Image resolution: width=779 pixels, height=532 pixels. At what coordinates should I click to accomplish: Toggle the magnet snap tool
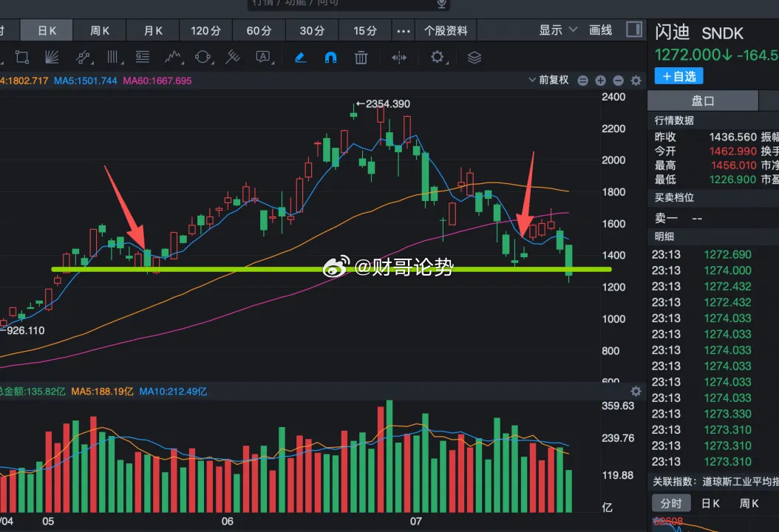pyautogui.click(x=330, y=58)
